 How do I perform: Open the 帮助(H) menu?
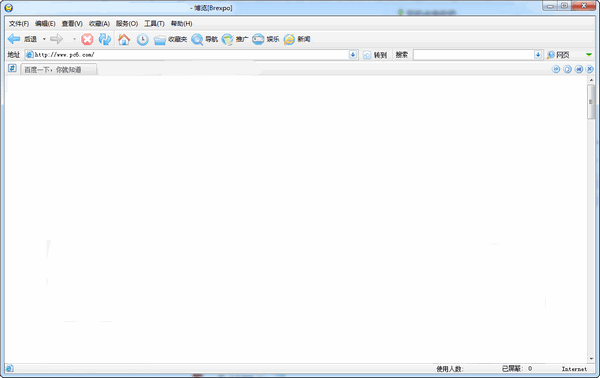[x=181, y=24]
